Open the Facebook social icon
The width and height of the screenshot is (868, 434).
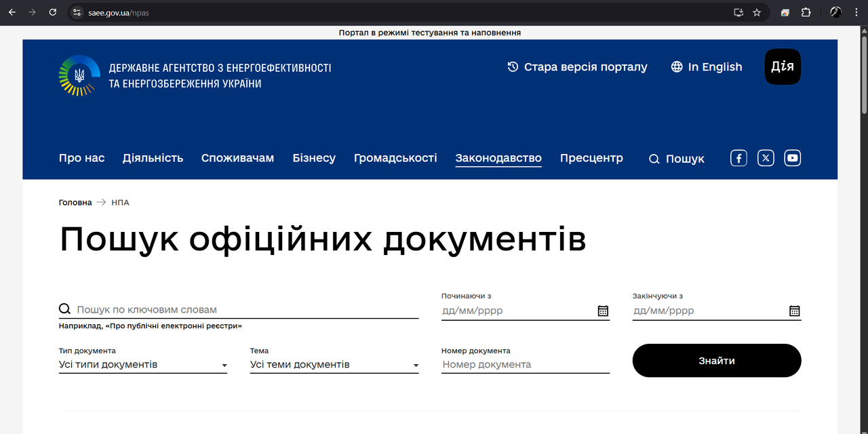click(738, 158)
